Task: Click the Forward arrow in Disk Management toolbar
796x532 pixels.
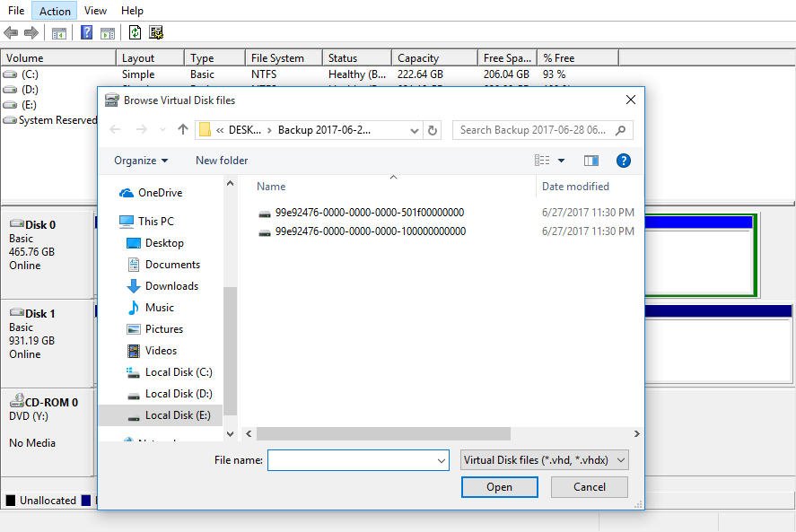Action: click(31, 33)
